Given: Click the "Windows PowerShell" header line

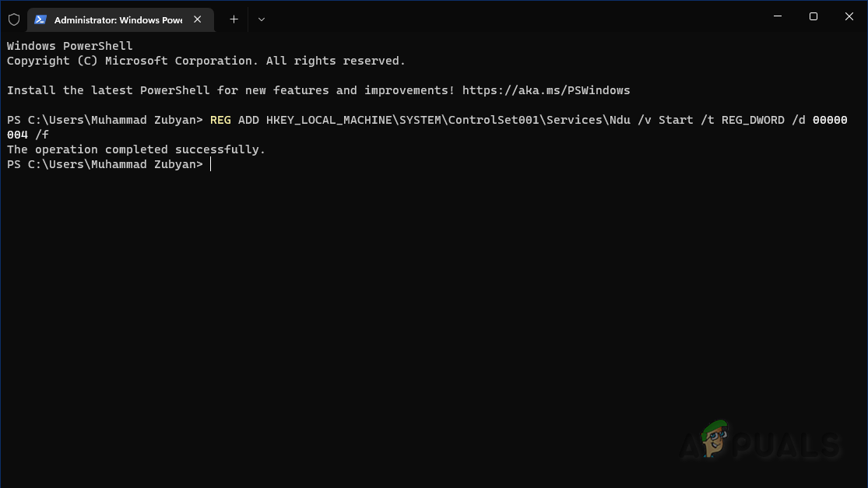Looking at the screenshot, I should pyautogui.click(x=70, y=46).
